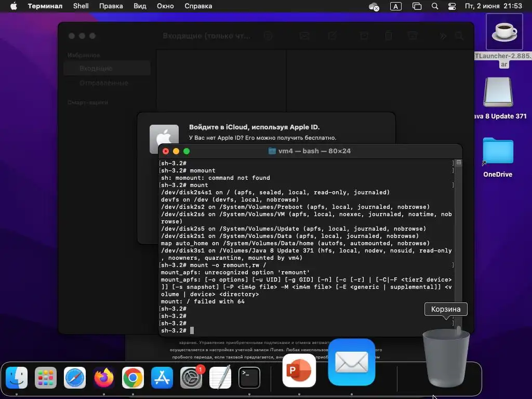Click the terminal prompt with the cursor
The width and height of the screenshot is (532, 399).
[177, 330]
